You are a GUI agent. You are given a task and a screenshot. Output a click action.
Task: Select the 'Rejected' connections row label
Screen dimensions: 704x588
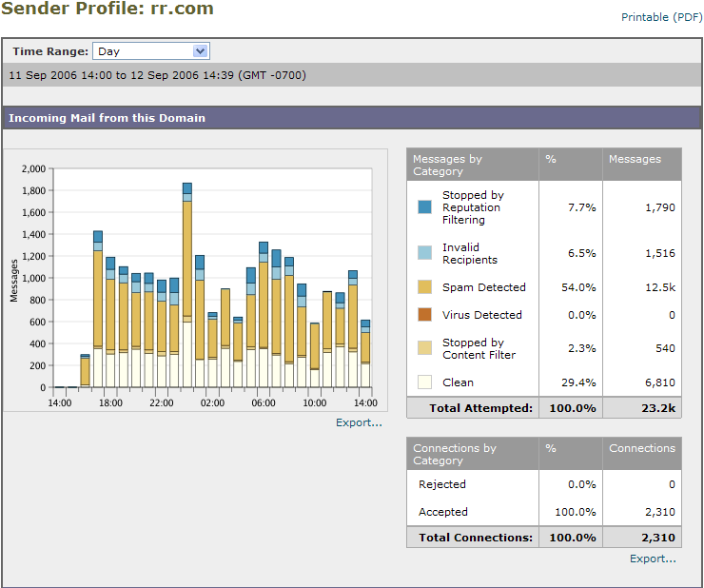[442, 484]
